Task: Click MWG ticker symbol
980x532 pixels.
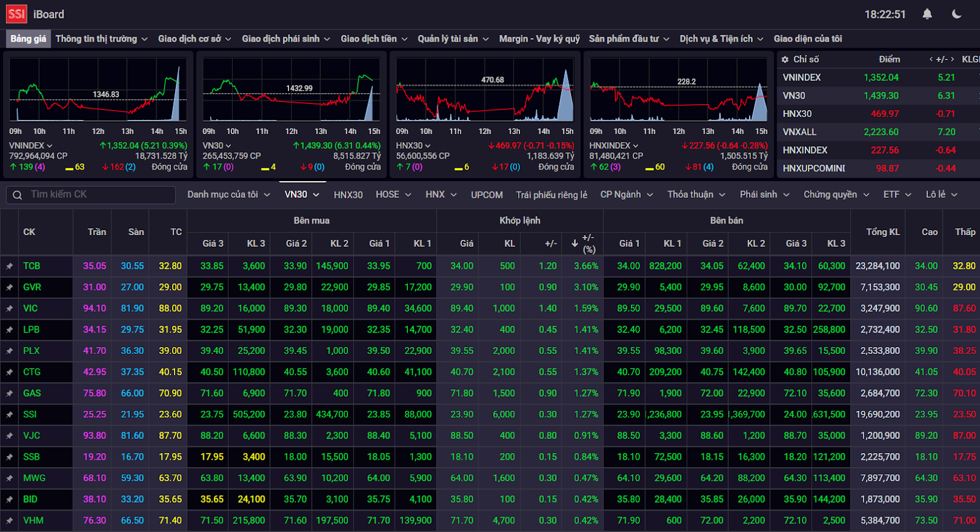Action: [x=34, y=478]
